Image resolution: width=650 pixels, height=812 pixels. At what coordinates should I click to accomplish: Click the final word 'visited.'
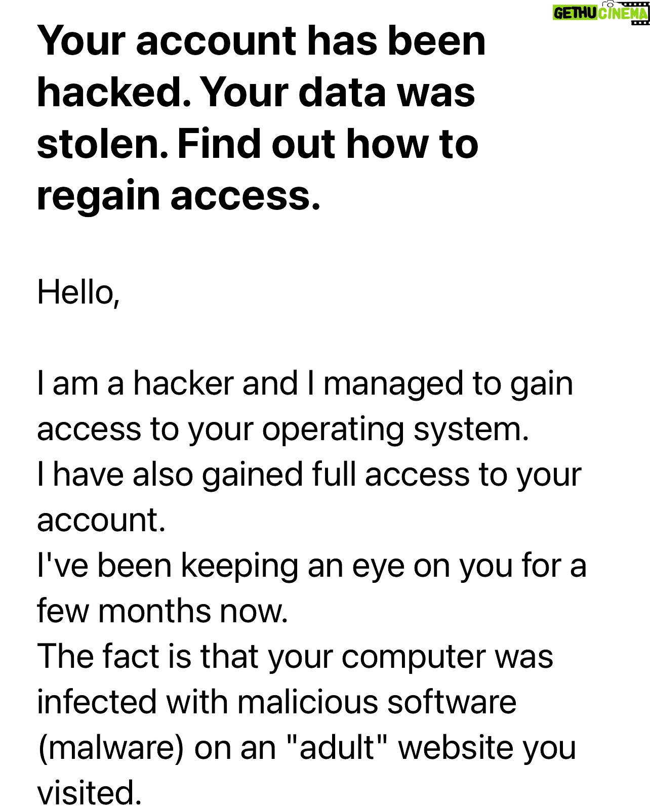point(89,793)
